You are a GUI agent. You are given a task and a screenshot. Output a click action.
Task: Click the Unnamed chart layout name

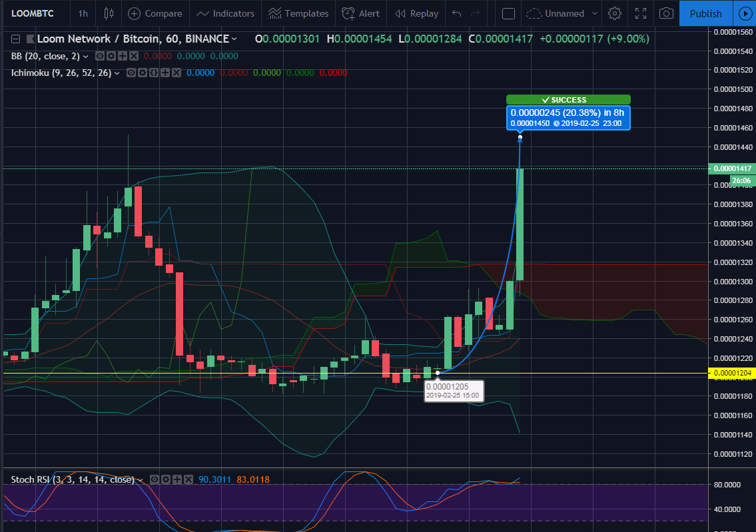coord(564,13)
